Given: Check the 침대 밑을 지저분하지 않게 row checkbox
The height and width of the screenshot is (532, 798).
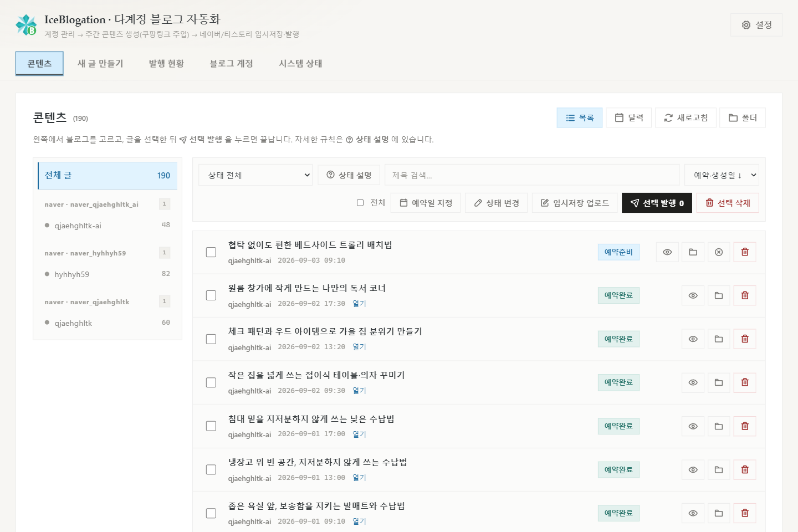Looking at the screenshot, I should pyautogui.click(x=211, y=426).
